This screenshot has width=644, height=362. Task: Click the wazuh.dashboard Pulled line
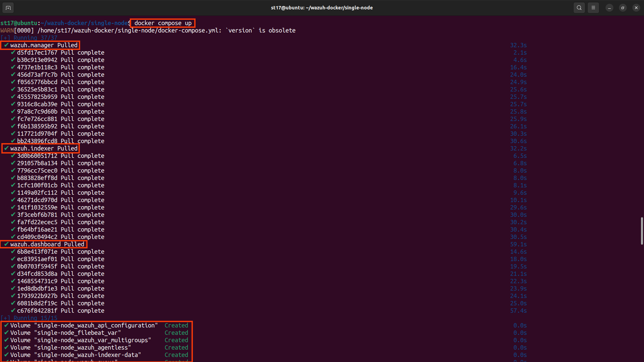(44, 244)
